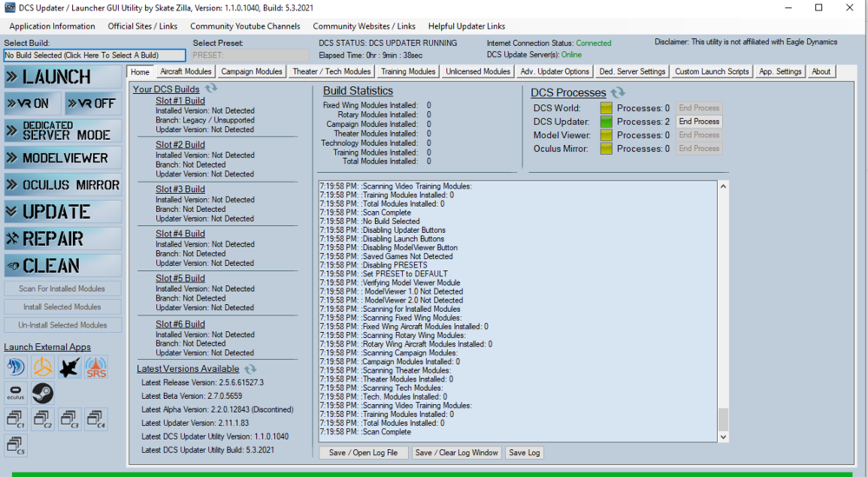
Task: Select the Slot #5 Build link
Action: coord(180,278)
